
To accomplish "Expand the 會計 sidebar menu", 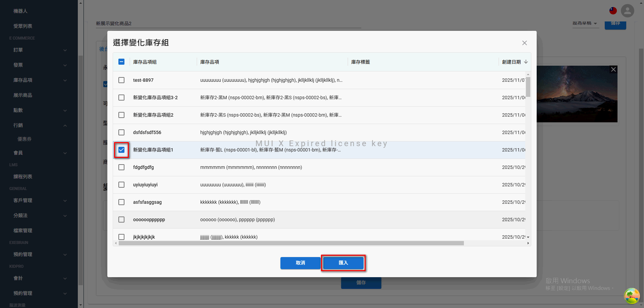I will (39, 278).
